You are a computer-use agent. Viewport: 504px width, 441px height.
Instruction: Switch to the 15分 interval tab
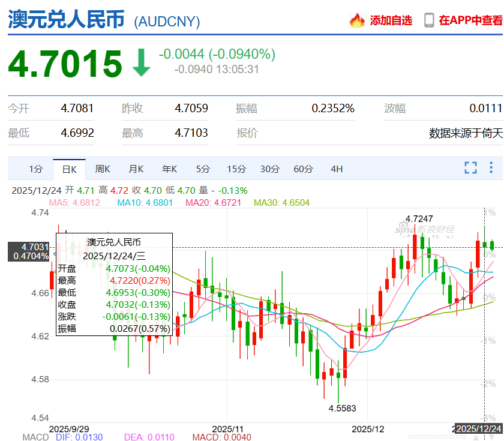point(236,169)
